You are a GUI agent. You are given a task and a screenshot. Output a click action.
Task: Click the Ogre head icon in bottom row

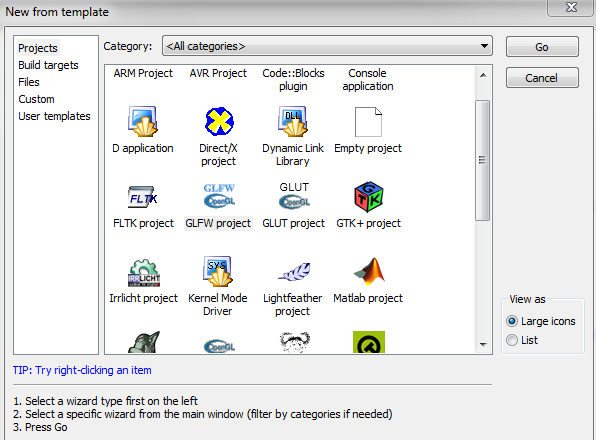144,342
